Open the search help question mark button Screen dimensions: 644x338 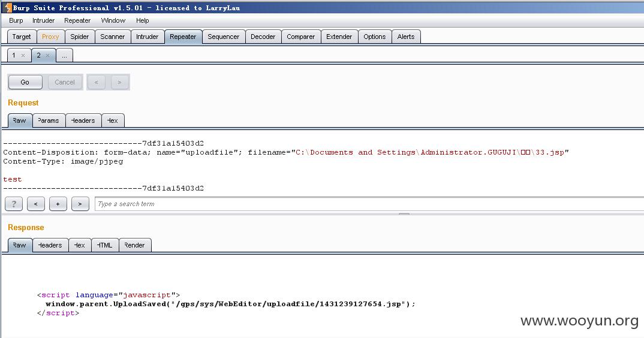[14, 204]
